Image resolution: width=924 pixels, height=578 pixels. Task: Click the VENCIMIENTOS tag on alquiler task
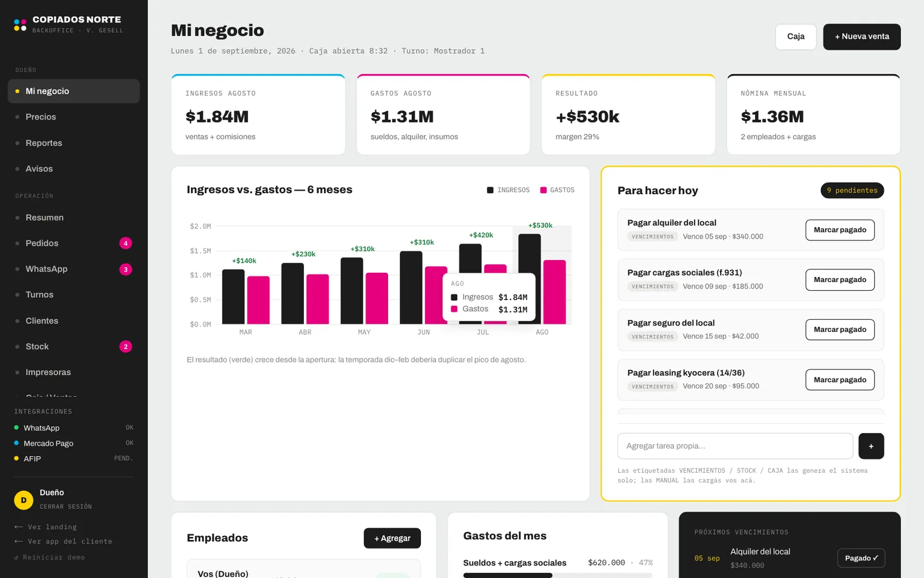point(653,237)
